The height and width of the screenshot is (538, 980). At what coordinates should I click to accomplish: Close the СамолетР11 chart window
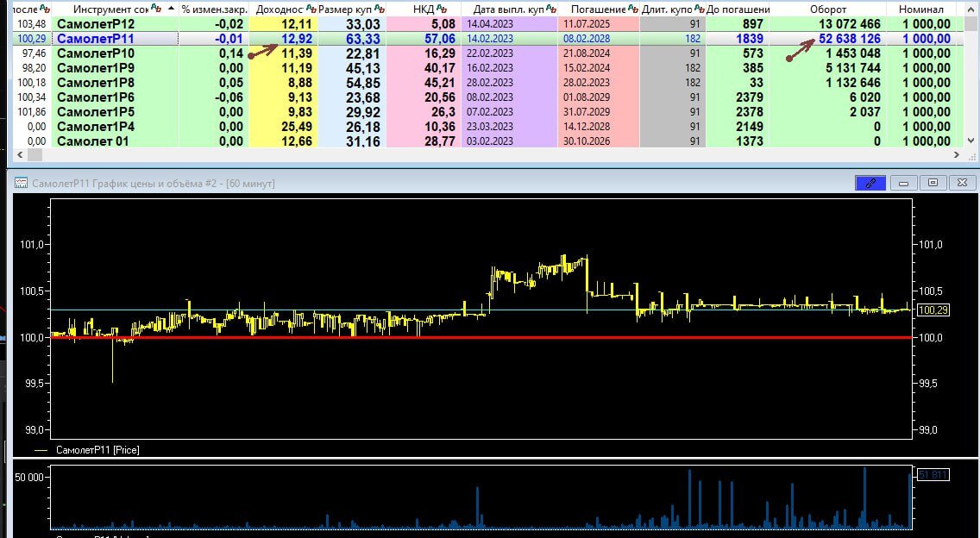[963, 183]
